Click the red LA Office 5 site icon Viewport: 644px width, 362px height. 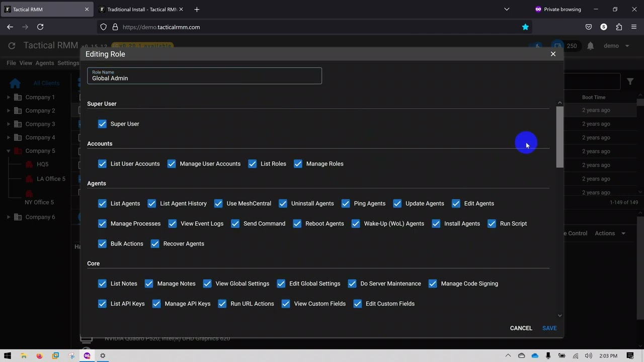(x=29, y=179)
